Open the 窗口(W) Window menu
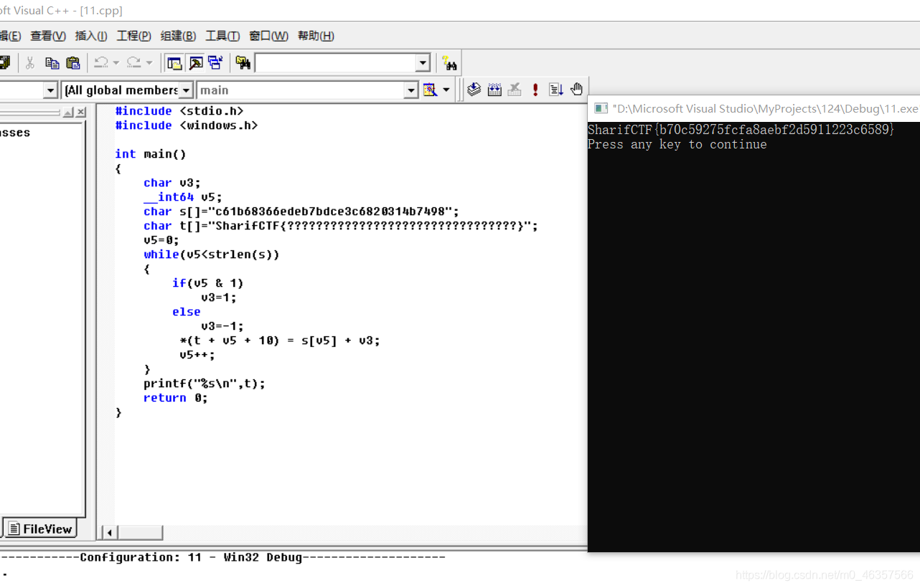Viewport: 920px width, 588px height. pos(268,36)
